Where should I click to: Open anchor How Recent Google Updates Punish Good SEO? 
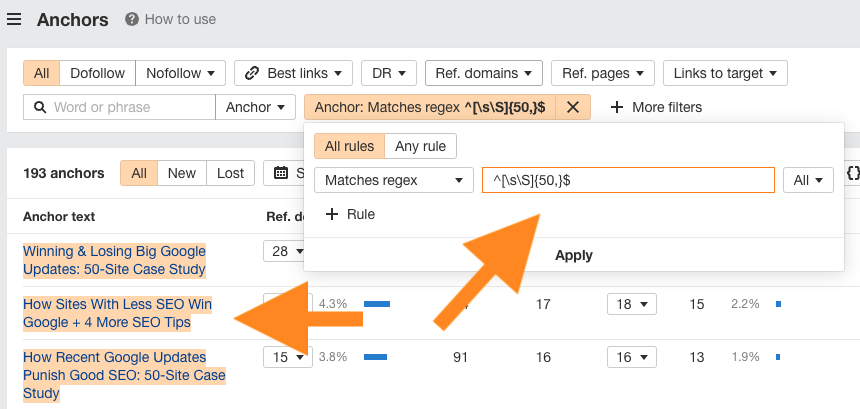point(124,375)
